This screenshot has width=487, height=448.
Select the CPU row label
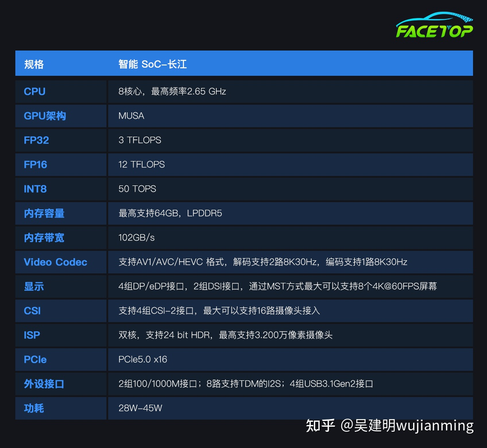point(34,91)
